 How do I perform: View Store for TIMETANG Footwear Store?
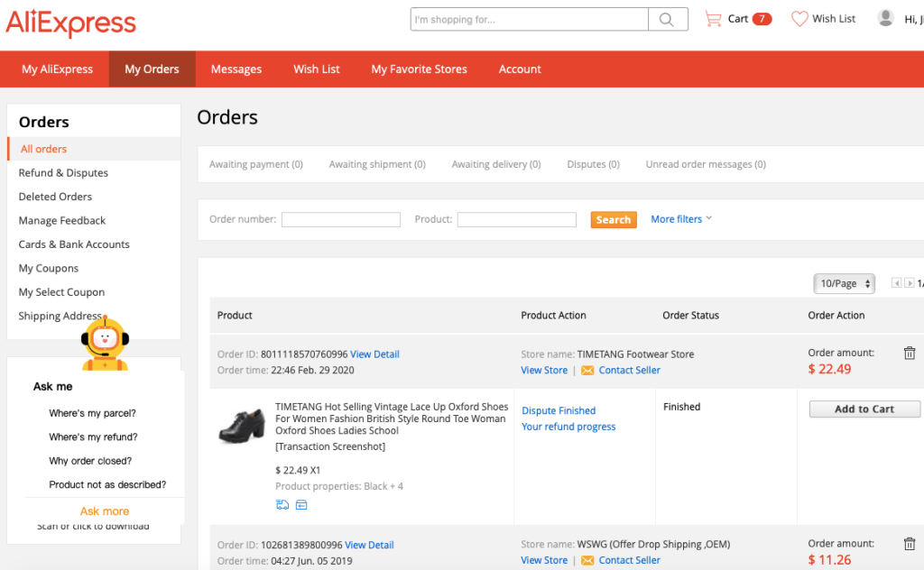click(x=544, y=371)
